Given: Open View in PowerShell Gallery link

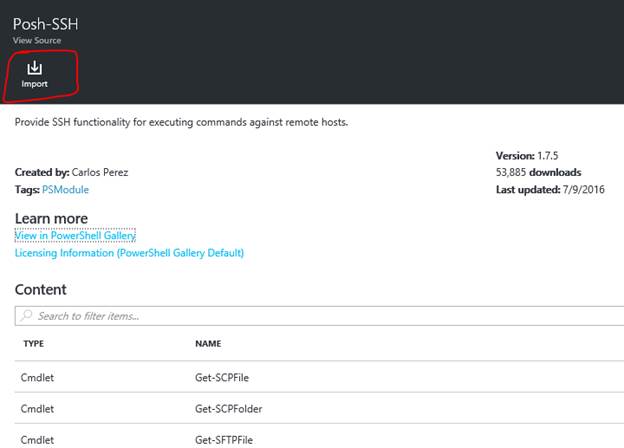Looking at the screenshot, I should [x=75, y=235].
